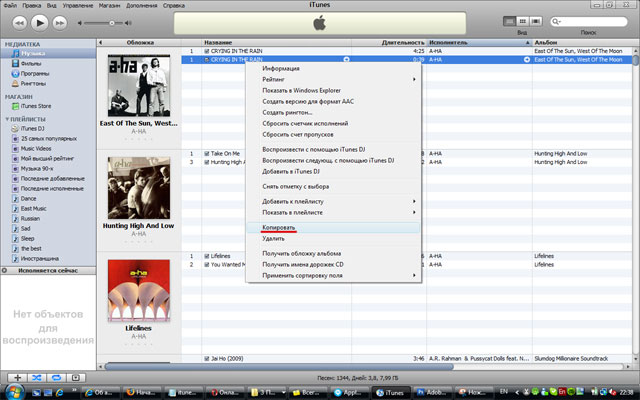Switch to list view mode
640x400 pixels.
[x=509, y=21]
